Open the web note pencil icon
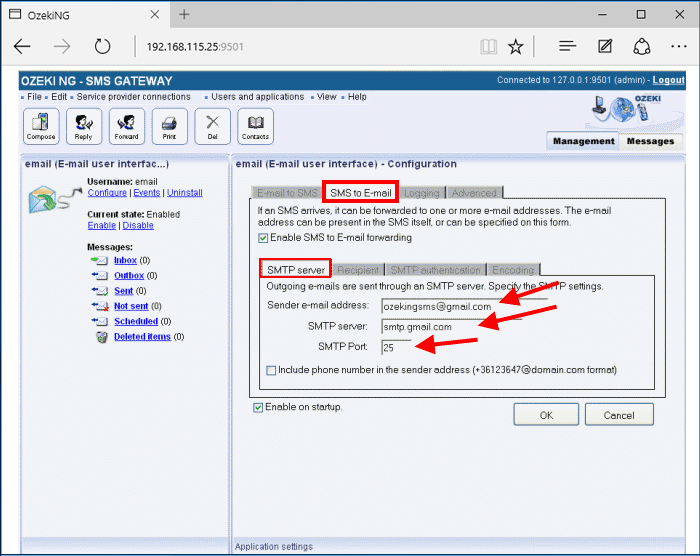The height and width of the screenshot is (556, 700). (605, 46)
